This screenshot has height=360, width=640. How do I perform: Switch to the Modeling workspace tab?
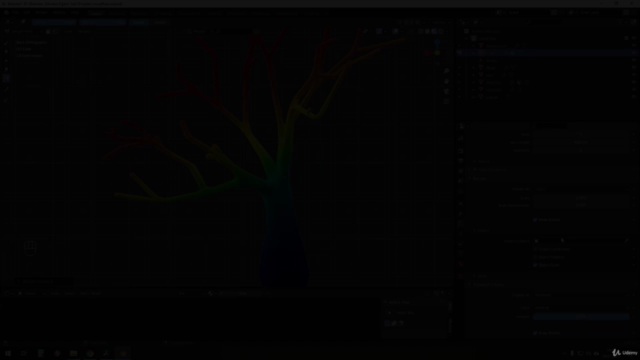pos(116,13)
